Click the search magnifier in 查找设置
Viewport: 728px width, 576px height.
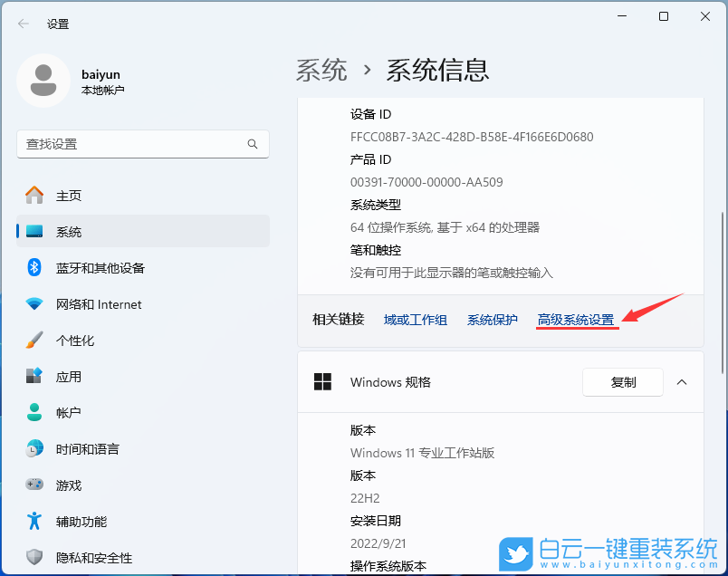[x=254, y=144]
